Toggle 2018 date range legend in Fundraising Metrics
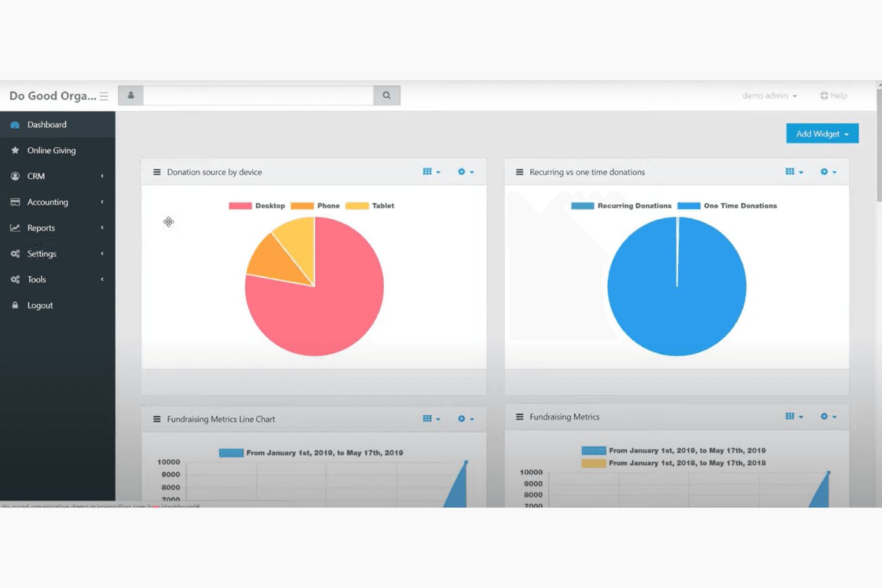The height and width of the screenshot is (588, 882). pyautogui.click(x=673, y=463)
